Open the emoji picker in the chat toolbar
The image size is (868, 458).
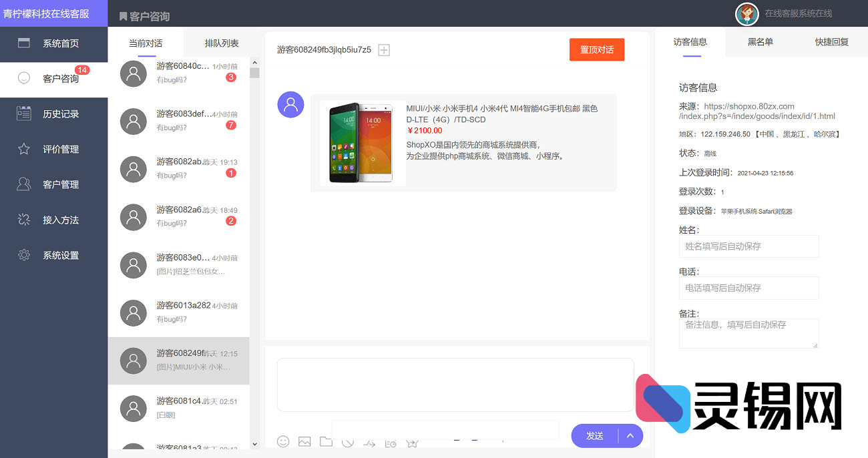(282, 442)
